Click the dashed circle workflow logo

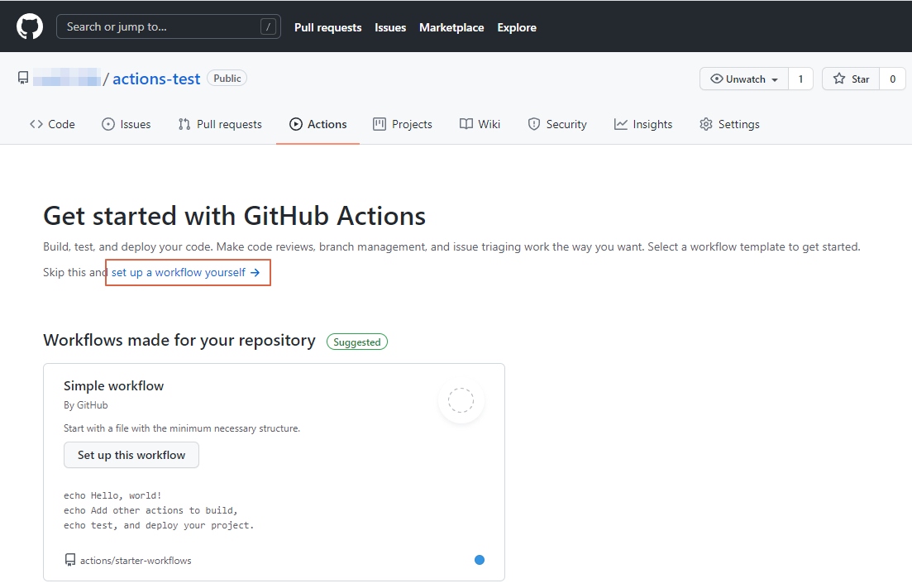(461, 400)
